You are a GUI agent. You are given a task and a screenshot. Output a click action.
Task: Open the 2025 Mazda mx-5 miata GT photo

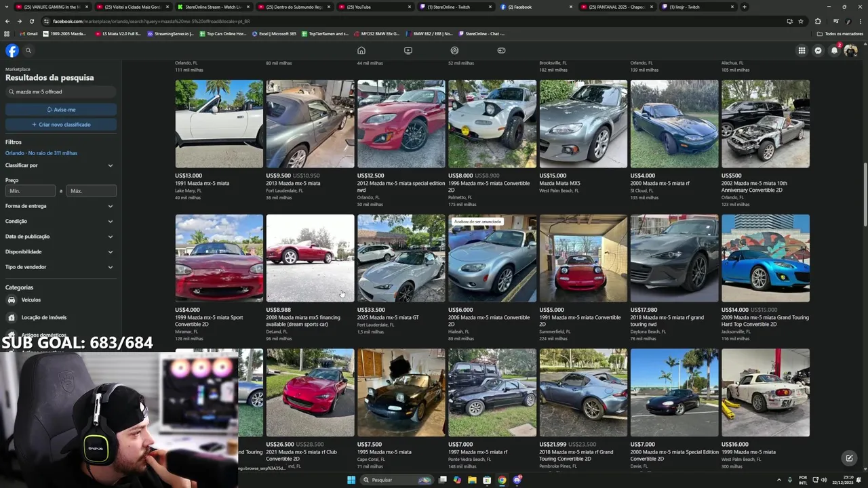[x=401, y=258]
